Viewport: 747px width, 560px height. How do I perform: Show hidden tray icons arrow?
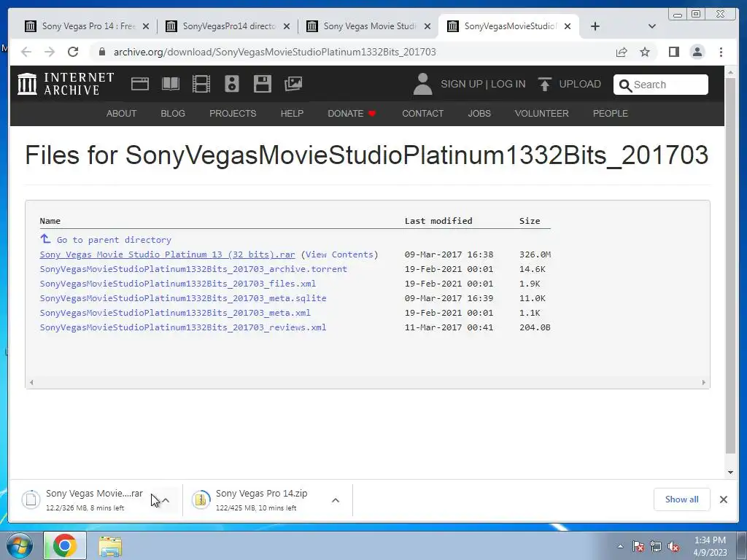click(620, 546)
